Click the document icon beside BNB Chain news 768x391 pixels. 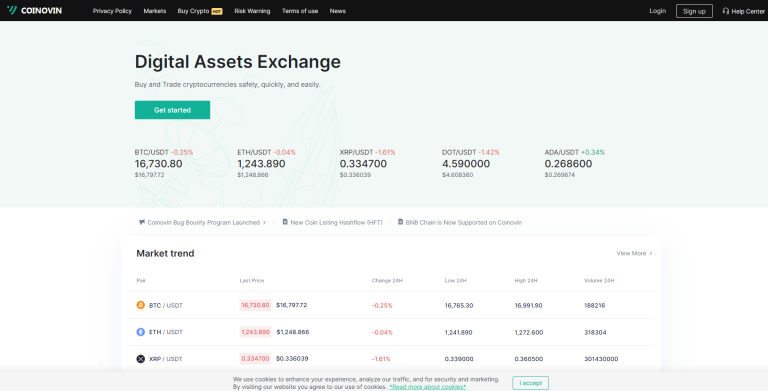(x=400, y=222)
